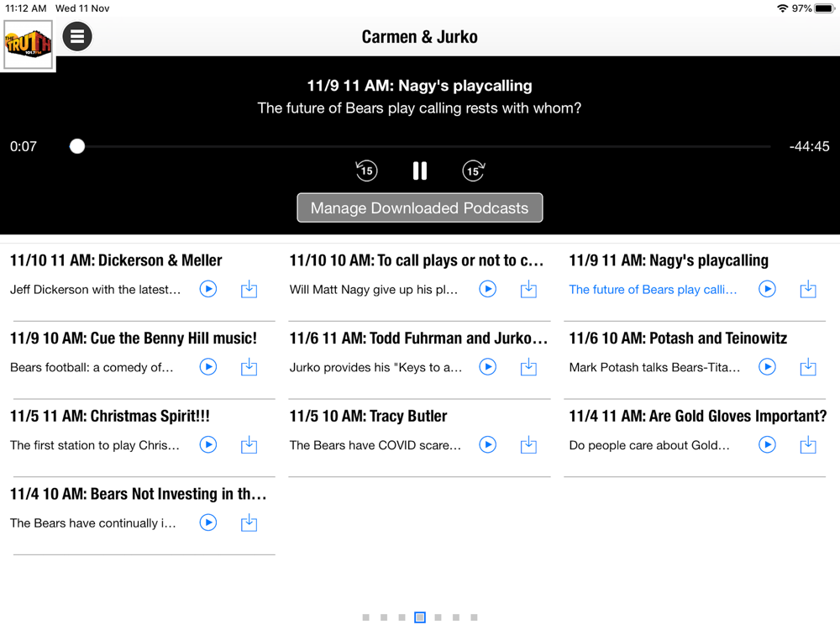Tap the 11:12 AM clock in status bar
This screenshot has height=630, width=840.
(x=26, y=8)
